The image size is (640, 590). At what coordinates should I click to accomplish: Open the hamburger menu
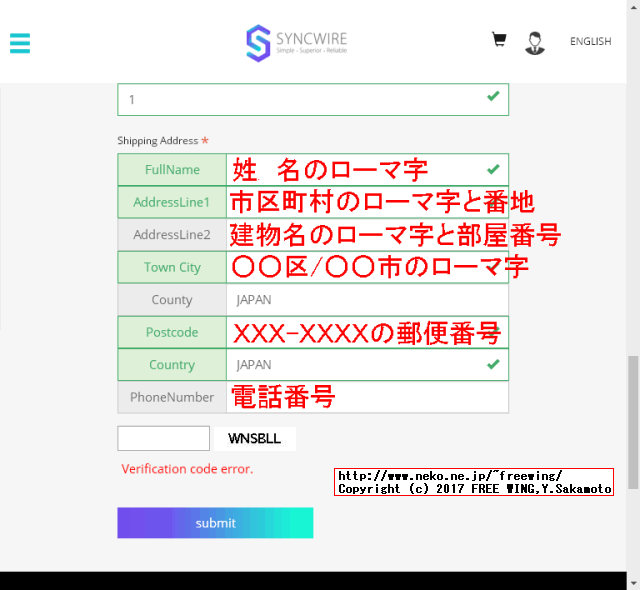click(x=20, y=43)
